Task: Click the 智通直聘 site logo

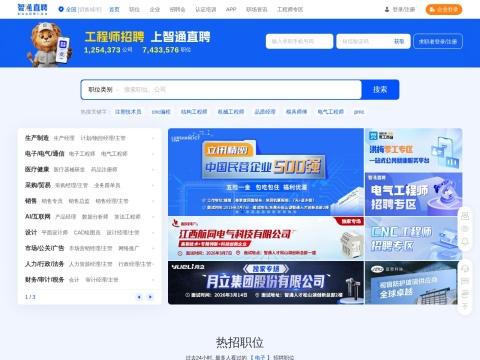Action: (x=32, y=9)
